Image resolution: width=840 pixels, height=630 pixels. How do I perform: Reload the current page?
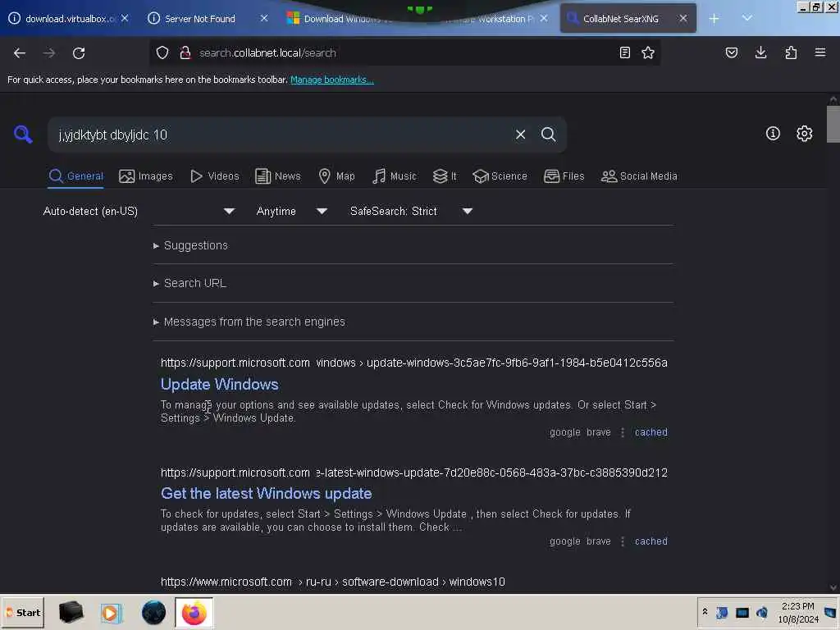coord(79,53)
